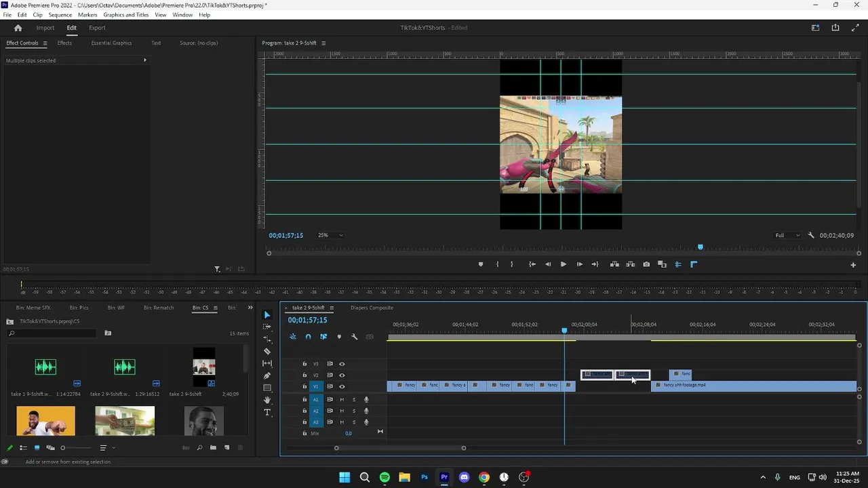Step forward one frame
Viewport: 868px width, 488px height.
tap(579, 264)
